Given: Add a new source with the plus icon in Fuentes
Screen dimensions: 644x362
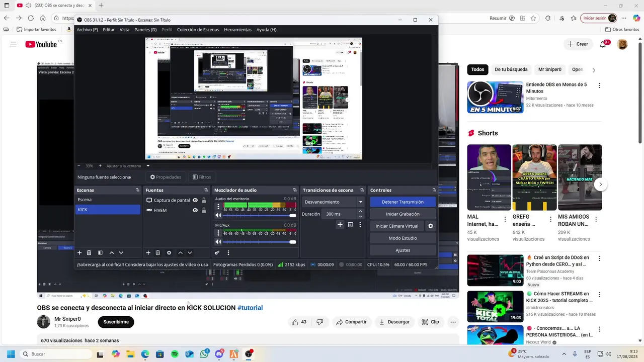Looking at the screenshot, I should coord(148,253).
